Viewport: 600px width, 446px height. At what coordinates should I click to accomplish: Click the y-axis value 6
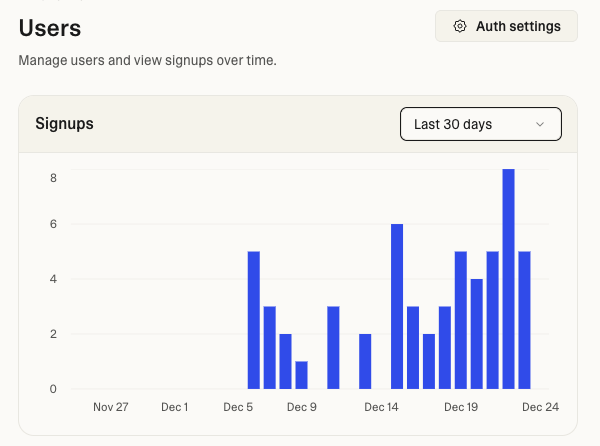point(53,224)
